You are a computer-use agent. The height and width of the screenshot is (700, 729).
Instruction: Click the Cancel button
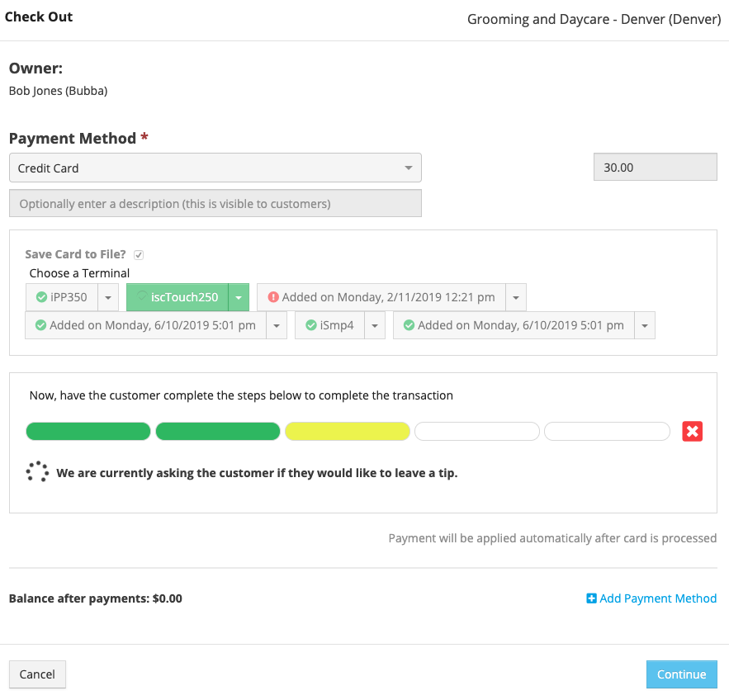pyautogui.click(x=37, y=674)
